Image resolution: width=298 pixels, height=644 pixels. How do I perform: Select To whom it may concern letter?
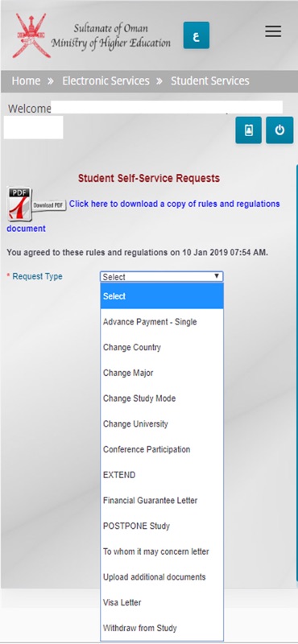(x=162, y=551)
